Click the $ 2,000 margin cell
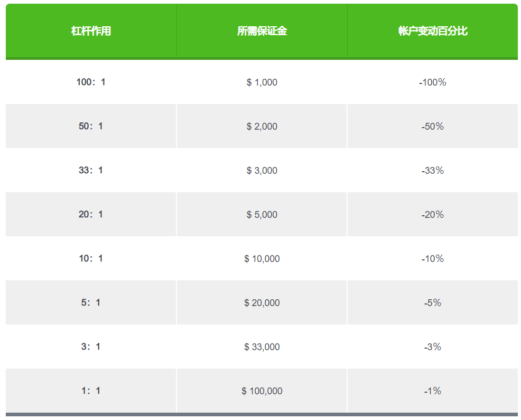This screenshot has height=420, width=521. click(262, 126)
